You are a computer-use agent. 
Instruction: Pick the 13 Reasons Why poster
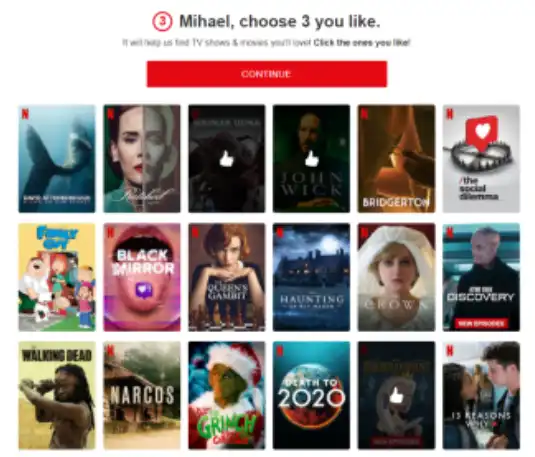coord(481,395)
